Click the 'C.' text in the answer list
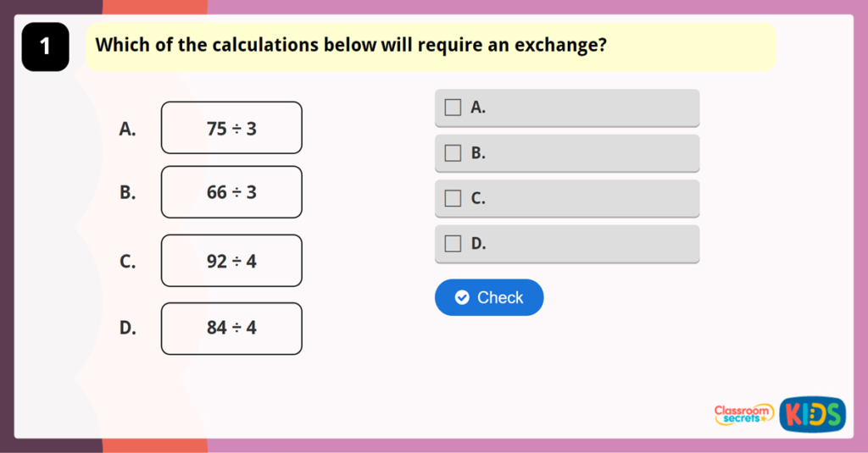 click(x=478, y=199)
